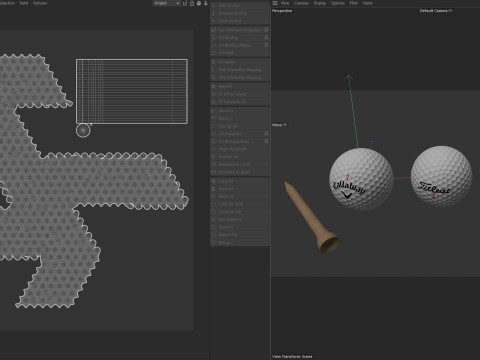Click the blue Z-axis handle above ball
The width and height of the screenshot is (480, 360).
coord(372,143)
